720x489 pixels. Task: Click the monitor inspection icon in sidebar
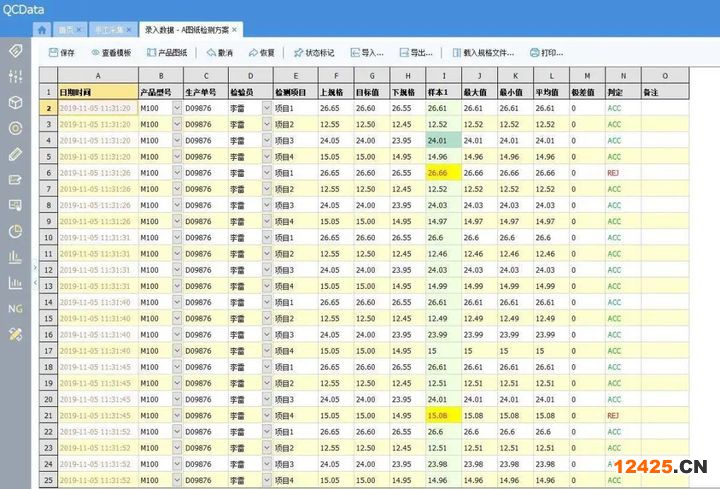(15, 205)
